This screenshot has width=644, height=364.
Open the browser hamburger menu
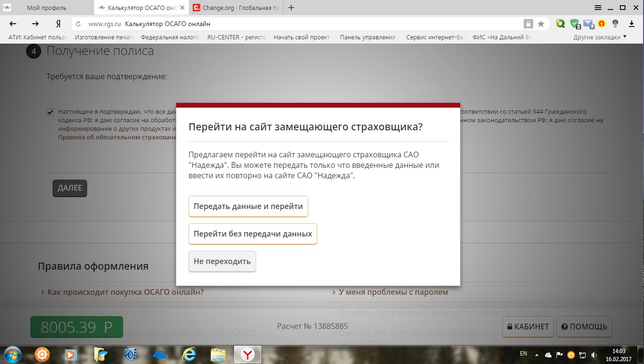coord(598,8)
